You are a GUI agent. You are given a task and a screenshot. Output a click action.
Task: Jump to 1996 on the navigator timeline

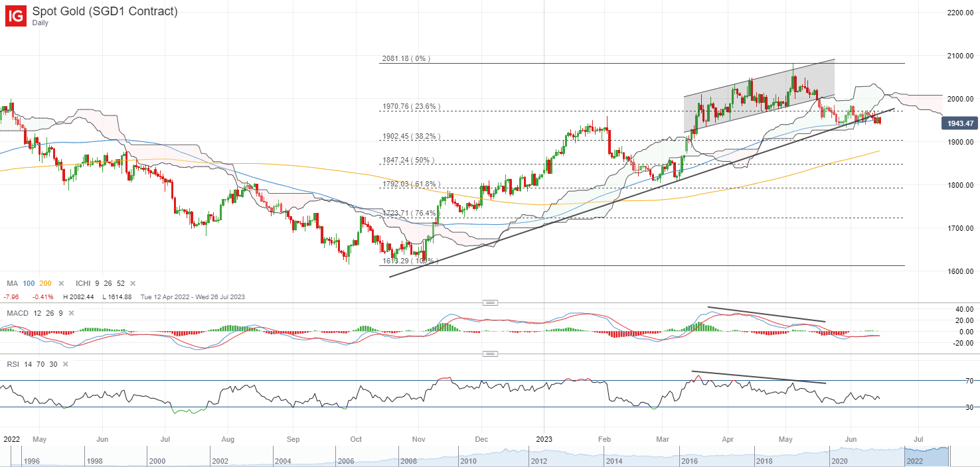coord(31,460)
